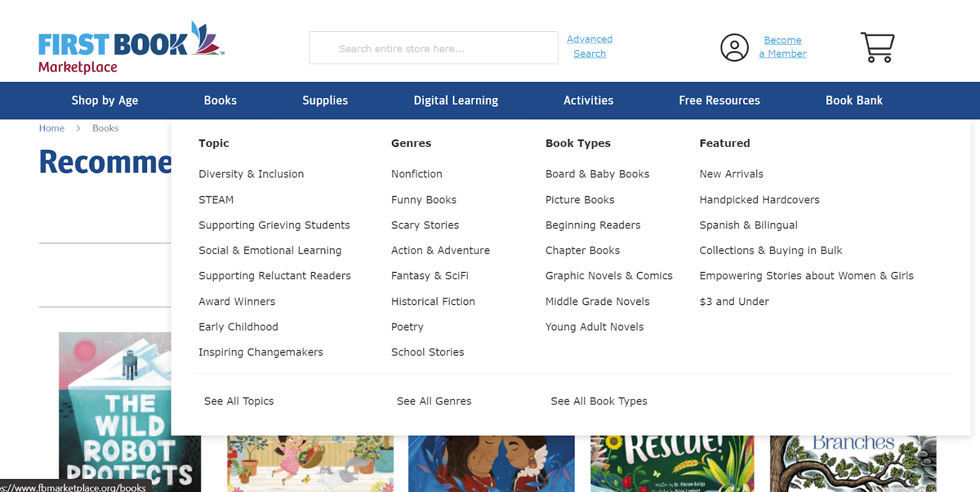Click the user account profile icon

(x=734, y=48)
